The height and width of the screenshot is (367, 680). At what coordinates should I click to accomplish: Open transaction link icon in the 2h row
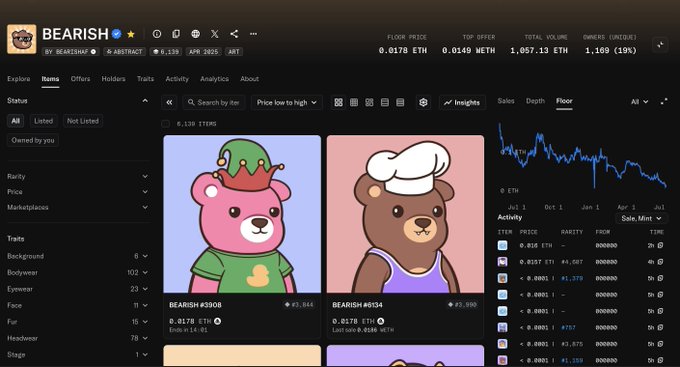click(x=660, y=246)
